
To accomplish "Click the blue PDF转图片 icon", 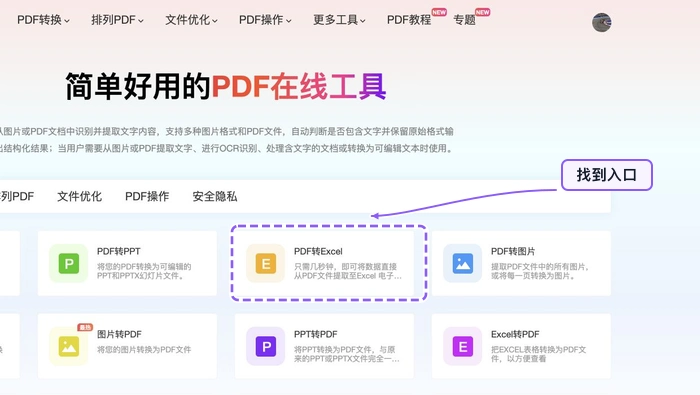I will 462,263.
